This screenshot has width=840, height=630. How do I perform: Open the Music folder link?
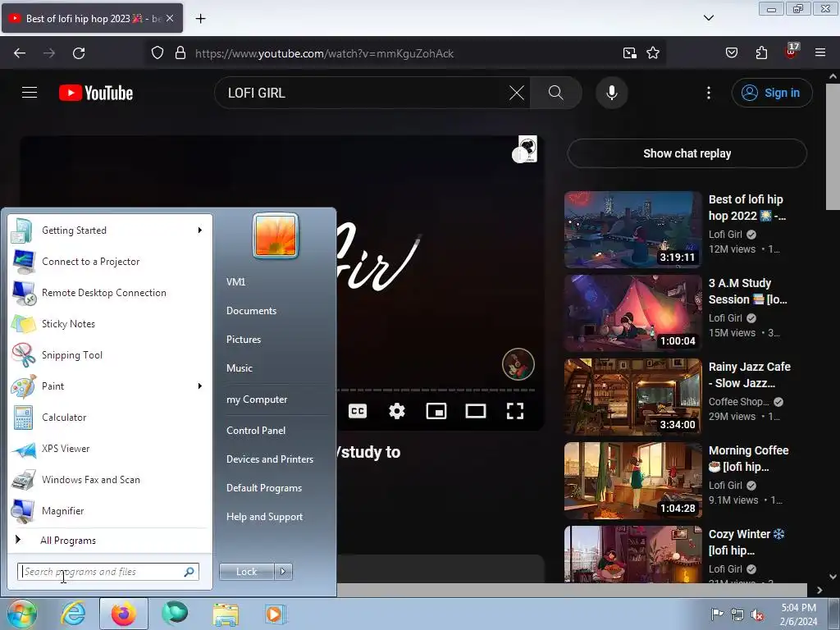pyautogui.click(x=240, y=368)
